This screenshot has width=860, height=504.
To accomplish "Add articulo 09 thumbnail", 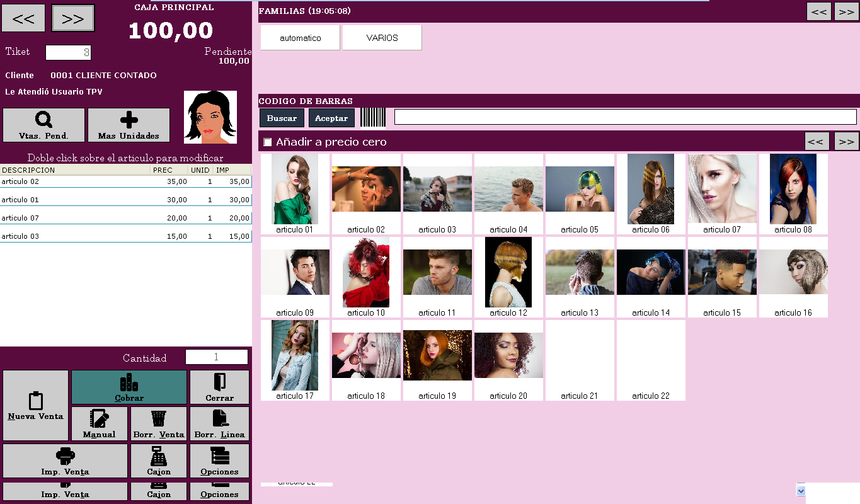I will click(x=295, y=277).
